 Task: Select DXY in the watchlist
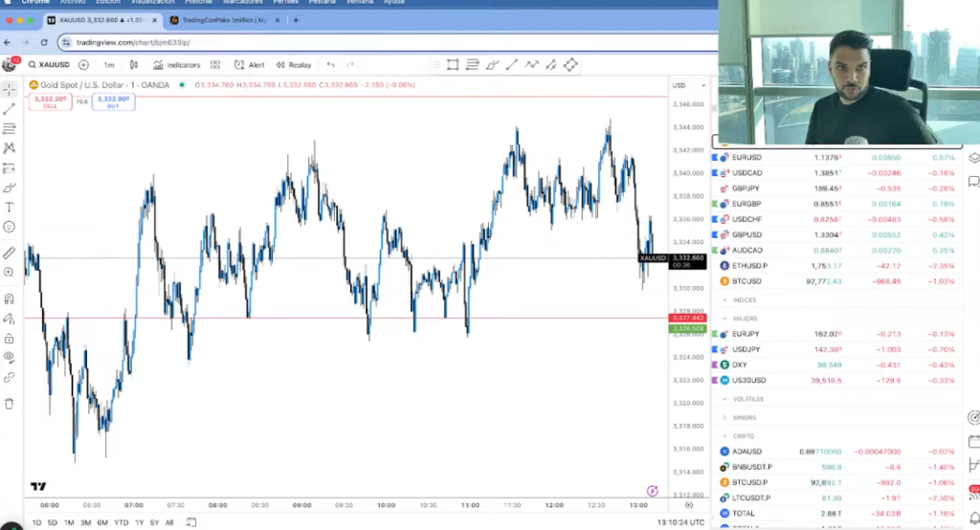[x=836, y=365]
